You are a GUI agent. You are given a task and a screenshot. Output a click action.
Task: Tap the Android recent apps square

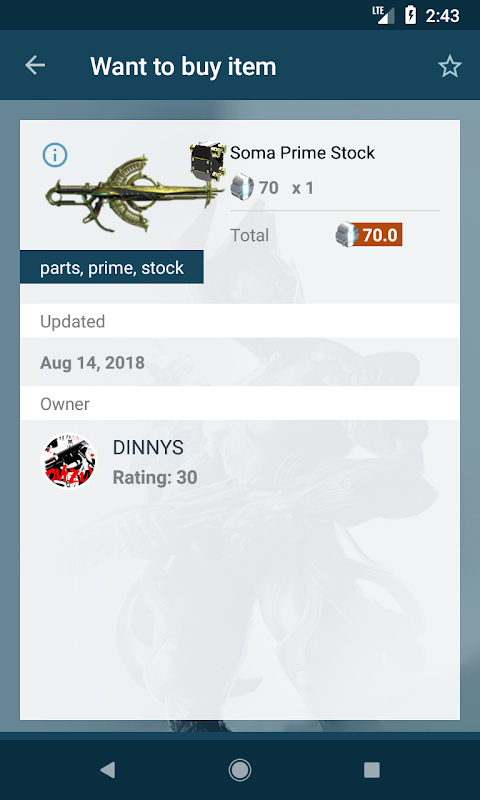372,769
